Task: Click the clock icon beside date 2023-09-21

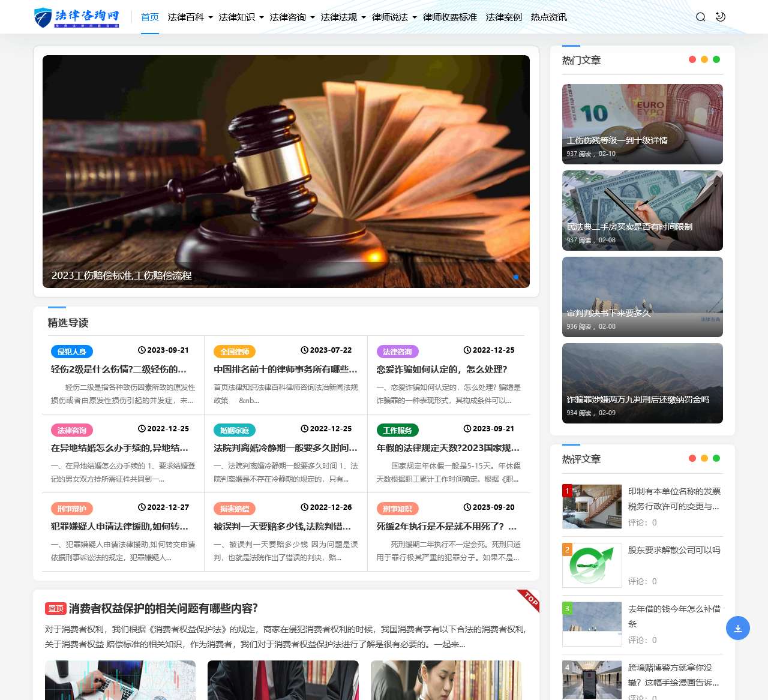Action: [x=141, y=350]
